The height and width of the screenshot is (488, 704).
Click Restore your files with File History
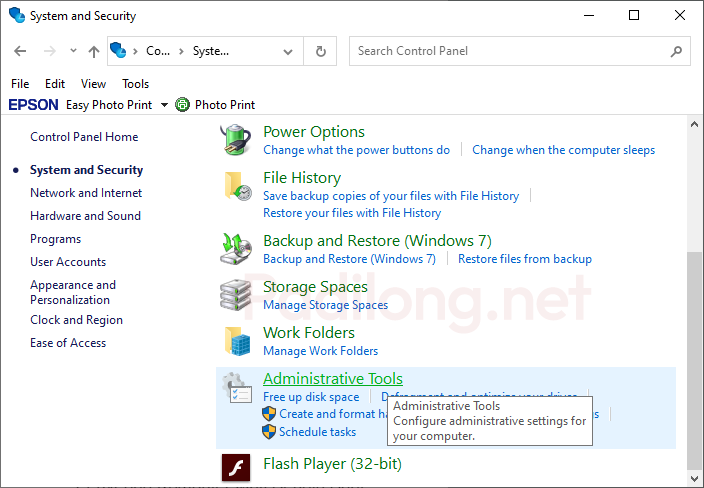point(352,213)
